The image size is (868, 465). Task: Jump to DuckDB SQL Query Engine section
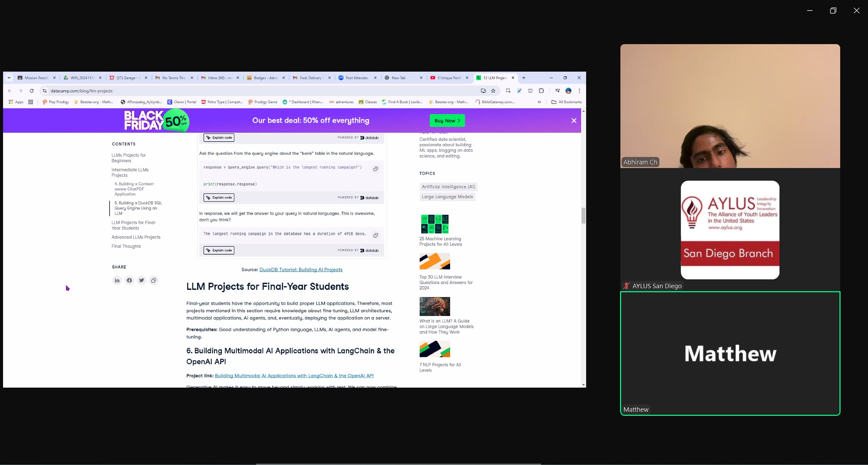point(138,208)
